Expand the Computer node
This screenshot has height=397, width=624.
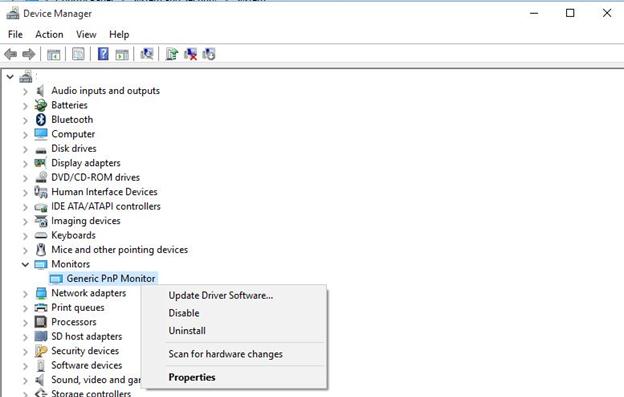coord(25,135)
